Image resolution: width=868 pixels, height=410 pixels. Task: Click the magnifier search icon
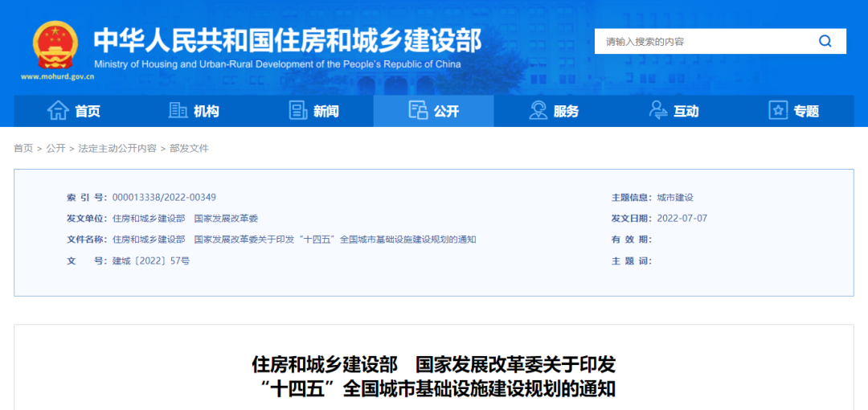tap(825, 42)
